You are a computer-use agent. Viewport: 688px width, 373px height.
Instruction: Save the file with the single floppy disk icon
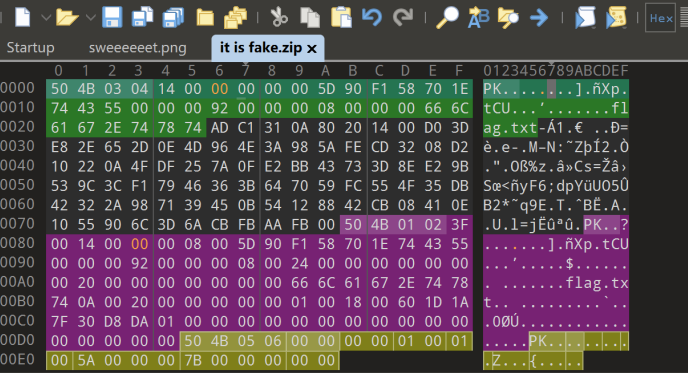pos(112,18)
